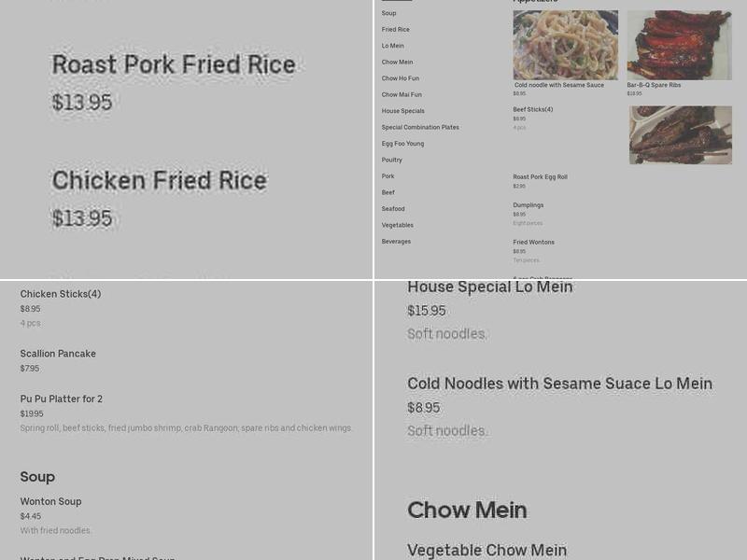747x560 pixels.
Task: Open the Soup menu category
Action: pyautogui.click(x=389, y=13)
